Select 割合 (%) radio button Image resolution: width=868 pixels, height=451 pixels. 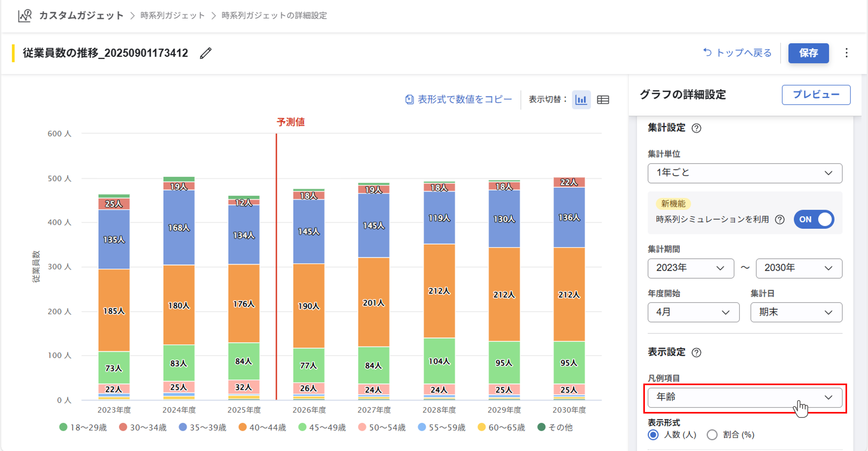712,435
